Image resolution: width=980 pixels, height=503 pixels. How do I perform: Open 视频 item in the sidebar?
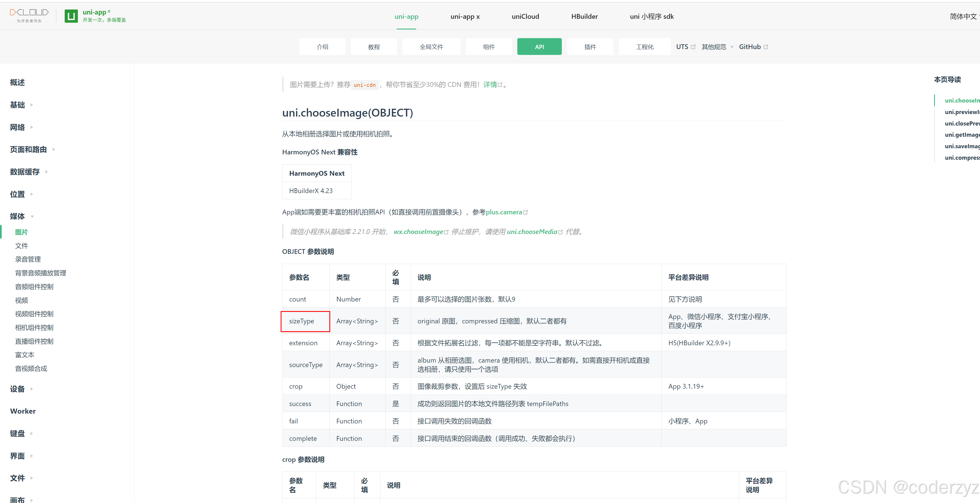tap(22, 300)
